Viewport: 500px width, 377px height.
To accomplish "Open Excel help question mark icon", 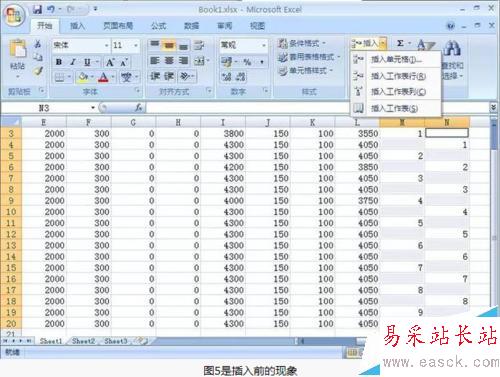I will coord(450,26).
